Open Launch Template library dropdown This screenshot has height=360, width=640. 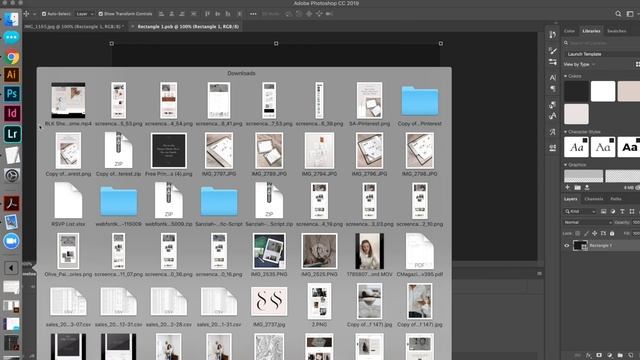pos(602,54)
